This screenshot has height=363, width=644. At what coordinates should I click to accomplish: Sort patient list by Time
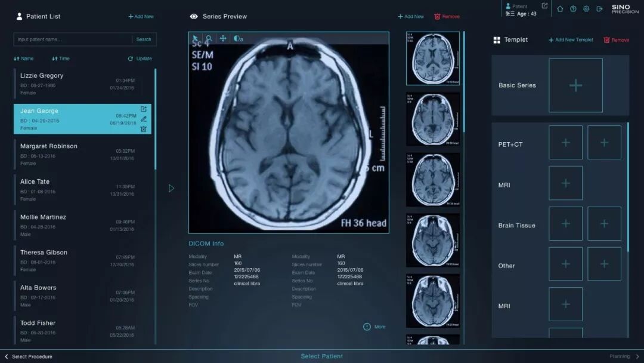coord(61,59)
